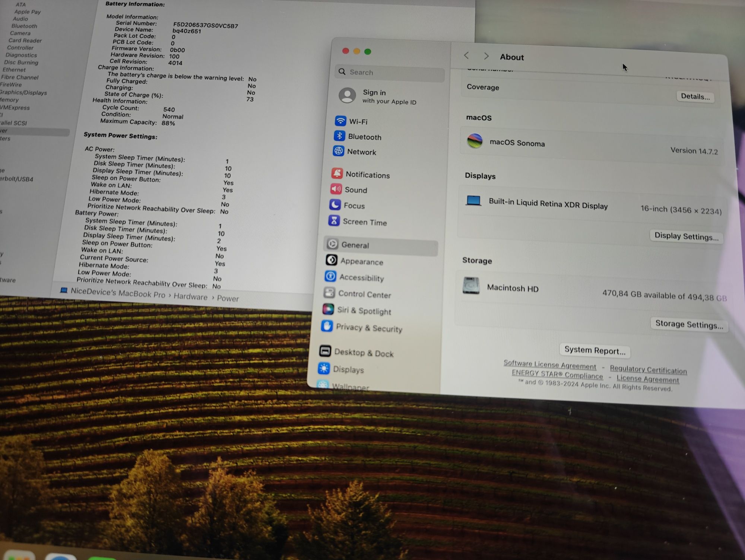Select Apple Pay in System Report sidebar
The width and height of the screenshot is (745, 560).
pos(28,12)
